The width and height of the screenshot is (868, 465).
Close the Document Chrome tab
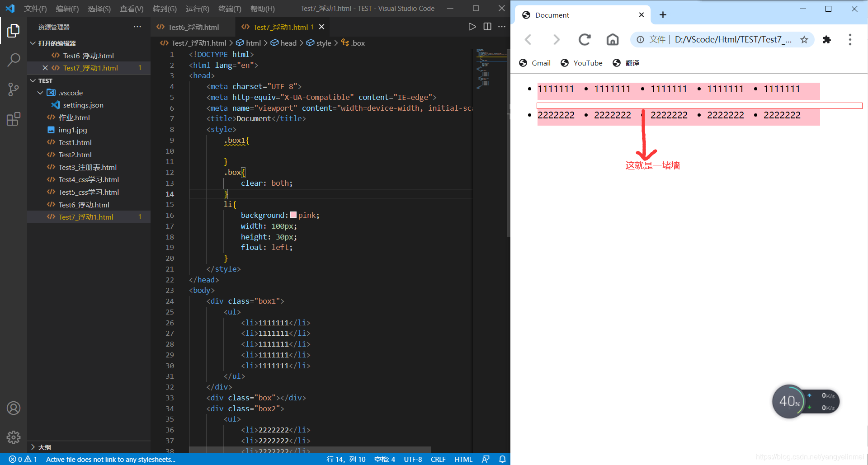click(641, 15)
